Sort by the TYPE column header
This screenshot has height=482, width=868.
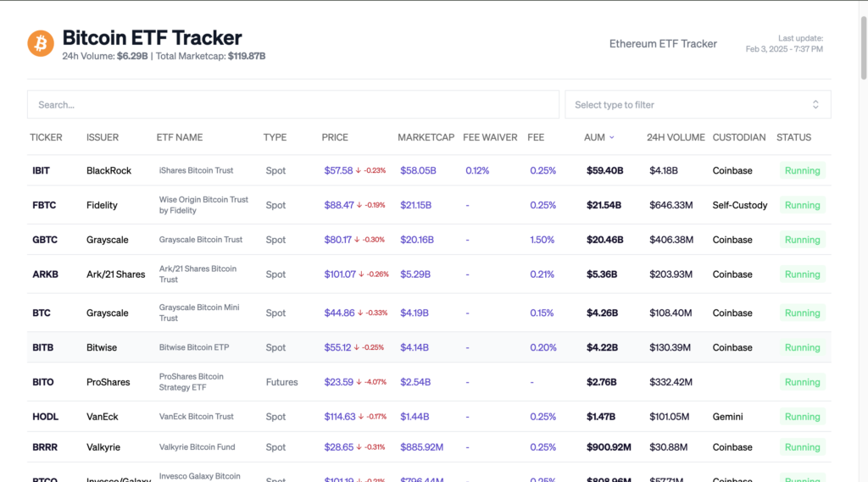[x=275, y=137]
